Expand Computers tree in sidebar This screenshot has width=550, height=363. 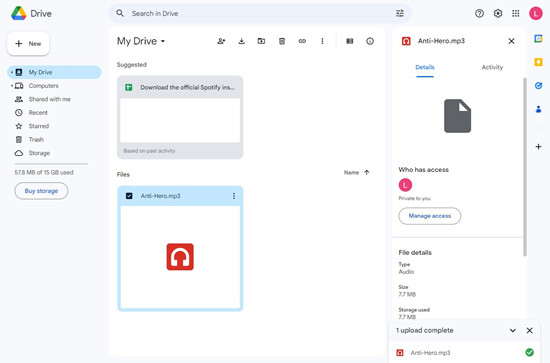pos(12,86)
